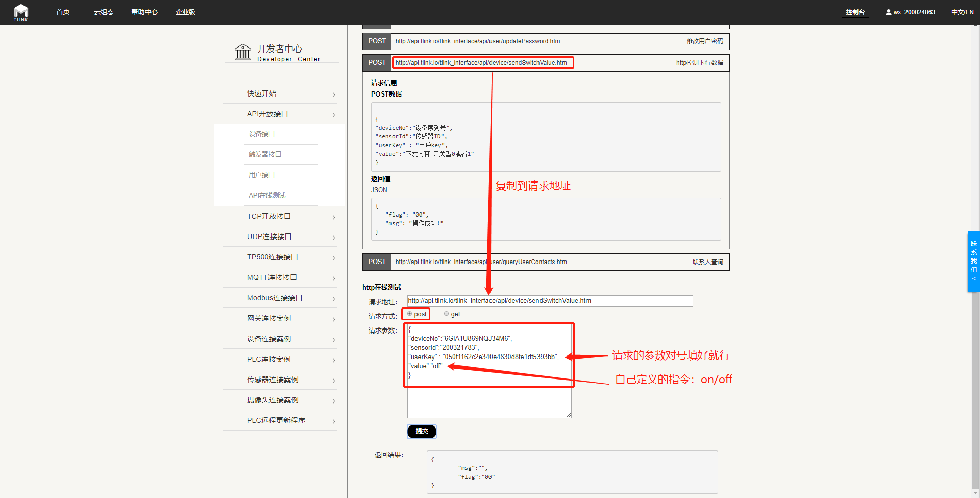Click the 返回结果 JSON output box
980x498 pixels.
572,472
